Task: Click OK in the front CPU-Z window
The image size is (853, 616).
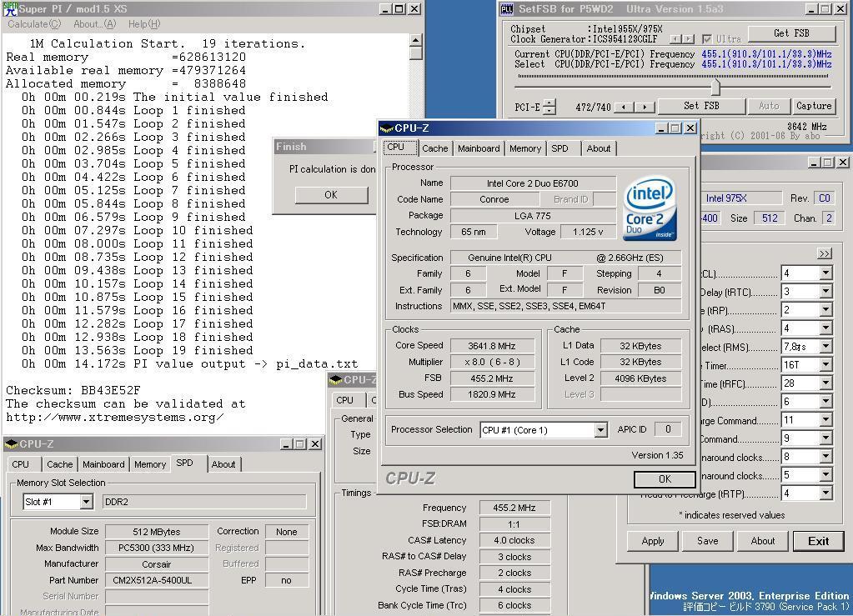Action: pos(665,479)
